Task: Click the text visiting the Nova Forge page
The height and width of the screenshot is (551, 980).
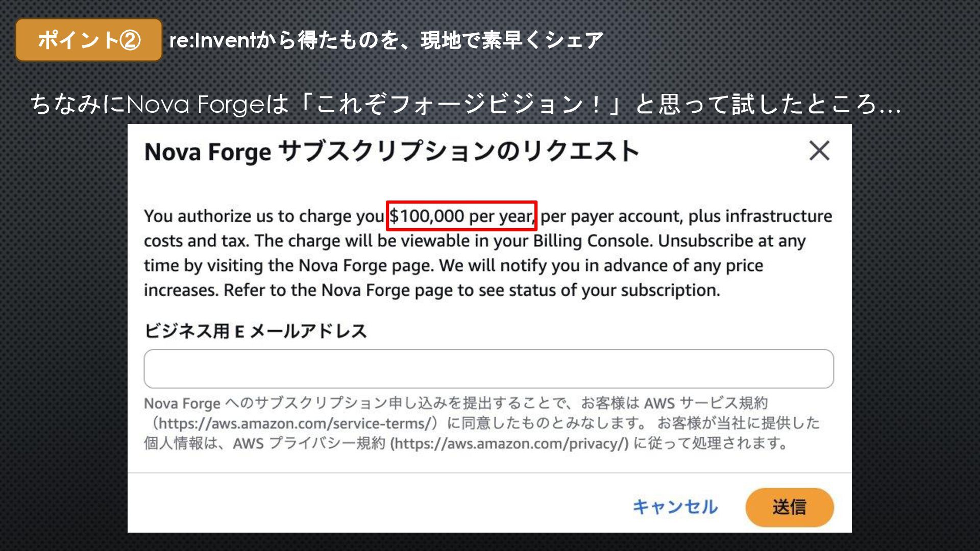Action: pyautogui.click(x=320, y=265)
